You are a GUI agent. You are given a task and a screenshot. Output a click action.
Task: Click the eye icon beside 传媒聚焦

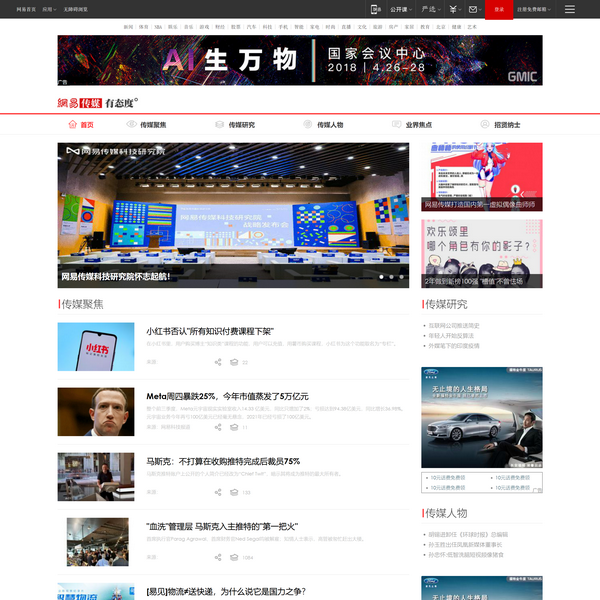[x=132, y=125]
